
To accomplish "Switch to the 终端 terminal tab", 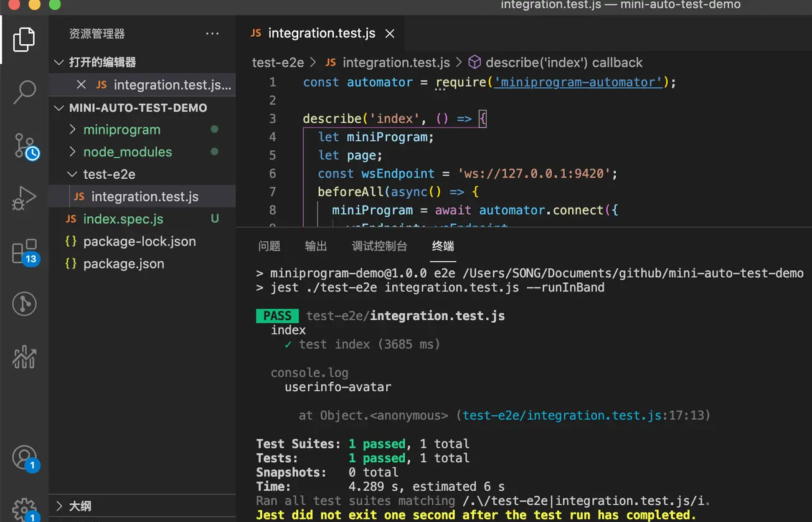I will click(443, 246).
